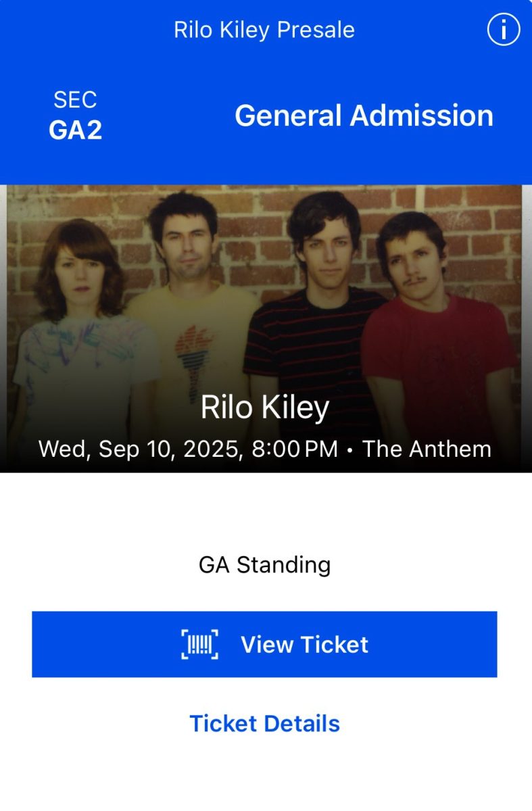Click the white area below Ticket Details
This screenshot has height=811, width=532.
click(x=264, y=777)
